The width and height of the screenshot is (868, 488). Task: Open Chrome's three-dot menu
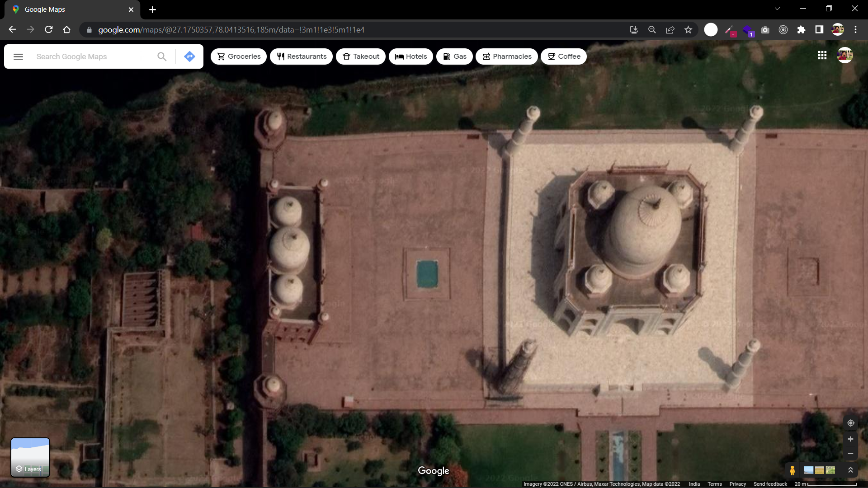point(855,29)
